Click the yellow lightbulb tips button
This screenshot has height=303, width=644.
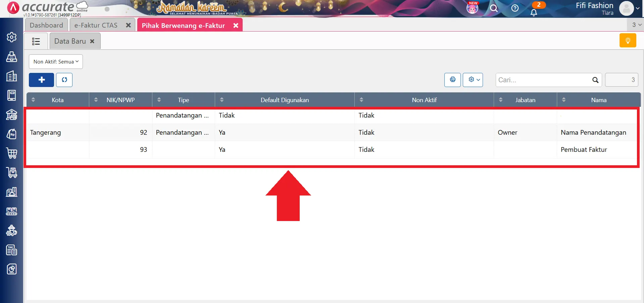tap(628, 41)
